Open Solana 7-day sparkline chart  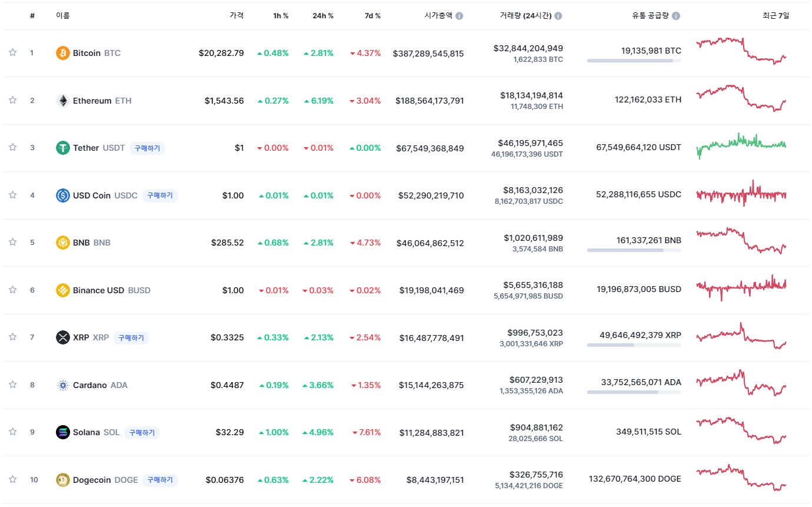pyautogui.click(x=741, y=430)
